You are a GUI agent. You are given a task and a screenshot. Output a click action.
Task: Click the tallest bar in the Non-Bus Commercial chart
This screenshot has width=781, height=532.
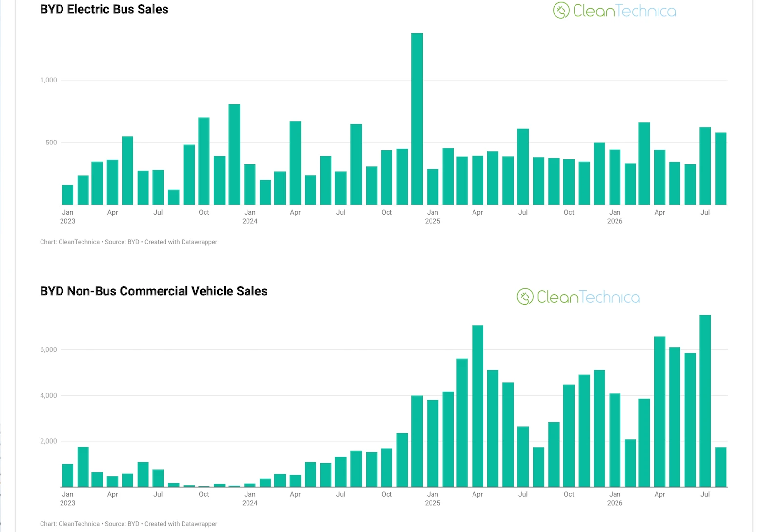click(705, 401)
